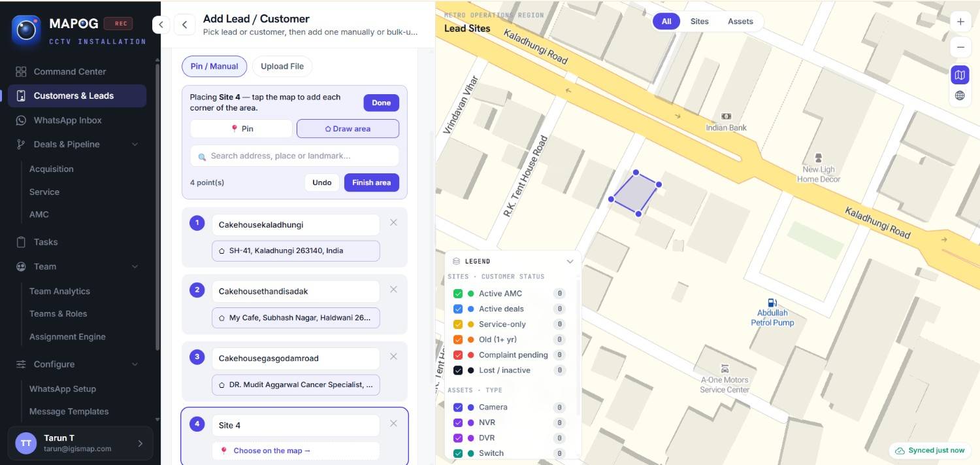Toggle Active deals checkbox
This screenshot has width=980, height=465.
(x=458, y=309)
